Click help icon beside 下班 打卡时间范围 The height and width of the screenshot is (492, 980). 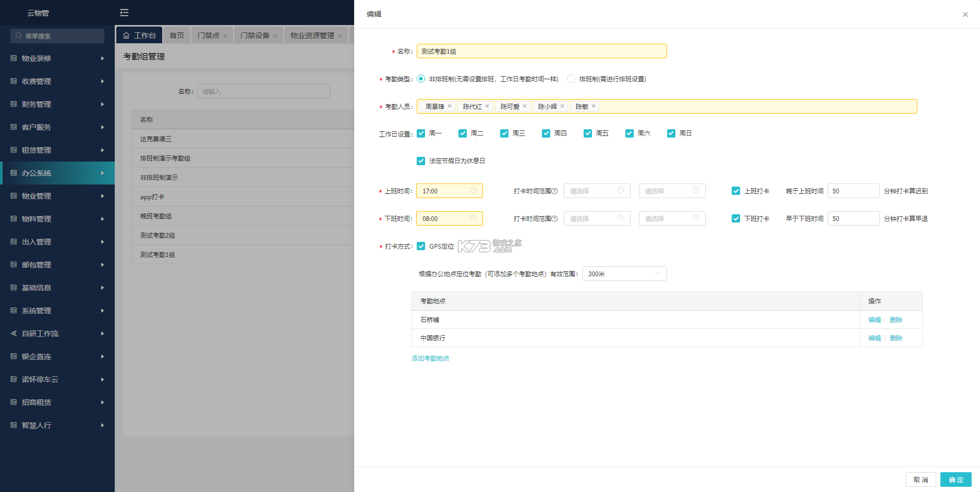tap(554, 219)
